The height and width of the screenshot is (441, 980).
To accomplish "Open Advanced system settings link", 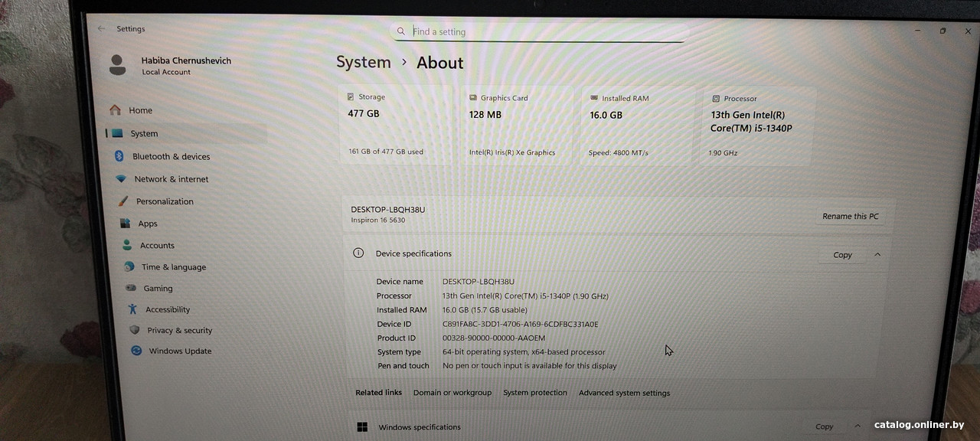I will coord(624,394).
